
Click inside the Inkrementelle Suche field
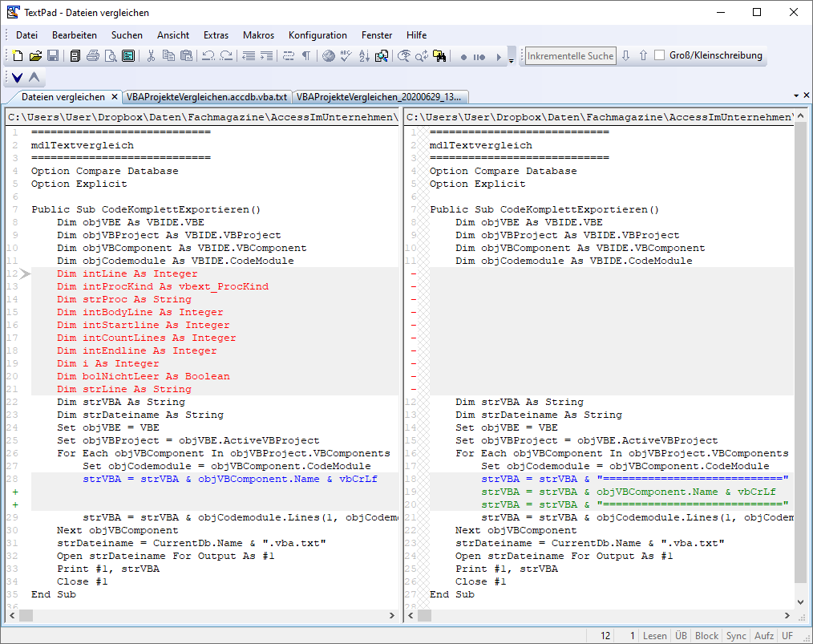[x=569, y=55]
